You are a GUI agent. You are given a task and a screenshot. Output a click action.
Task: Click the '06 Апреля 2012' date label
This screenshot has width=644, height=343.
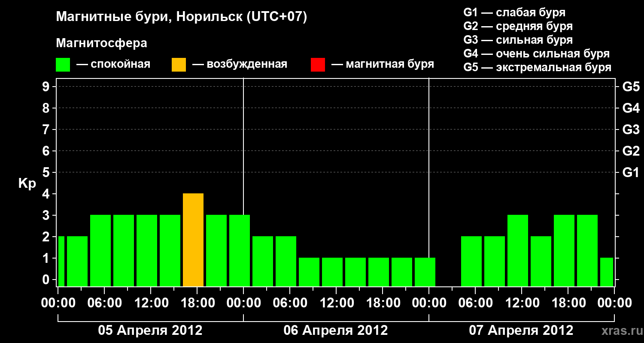[336, 330]
